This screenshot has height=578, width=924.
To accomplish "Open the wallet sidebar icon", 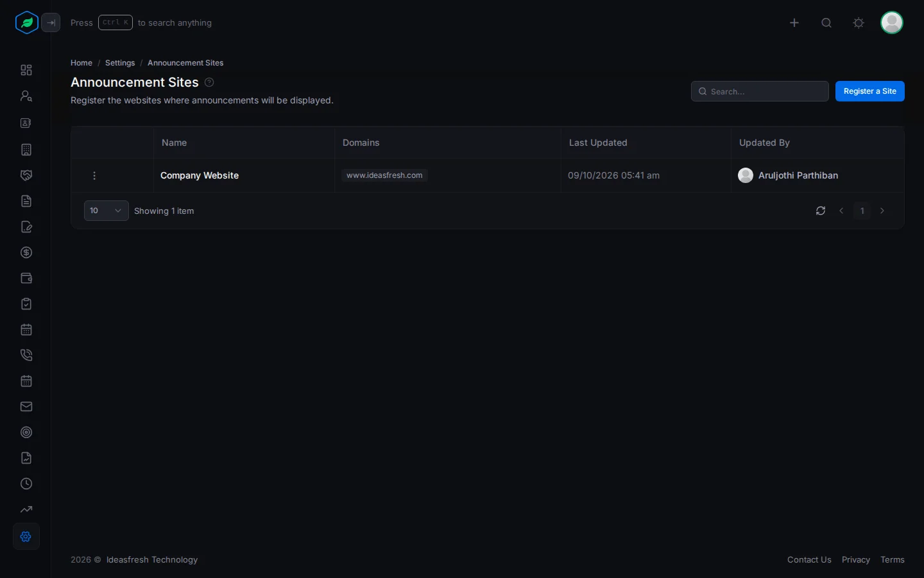I will pyautogui.click(x=26, y=278).
